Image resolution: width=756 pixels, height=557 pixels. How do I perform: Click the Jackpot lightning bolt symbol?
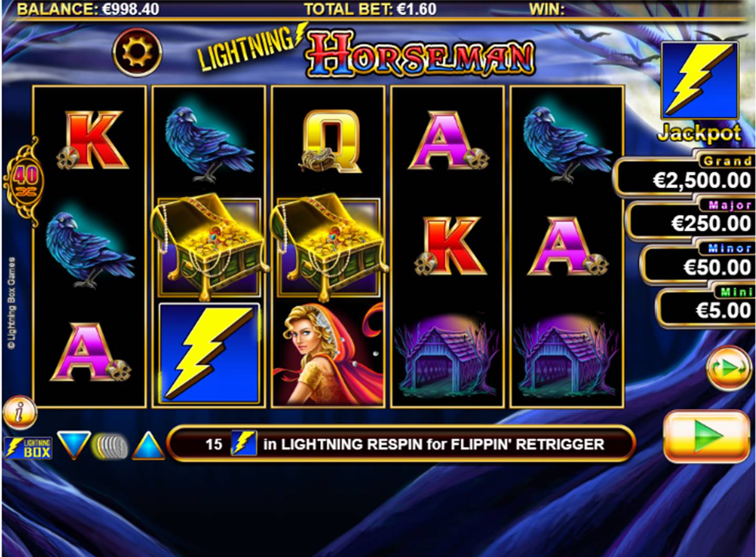click(699, 80)
